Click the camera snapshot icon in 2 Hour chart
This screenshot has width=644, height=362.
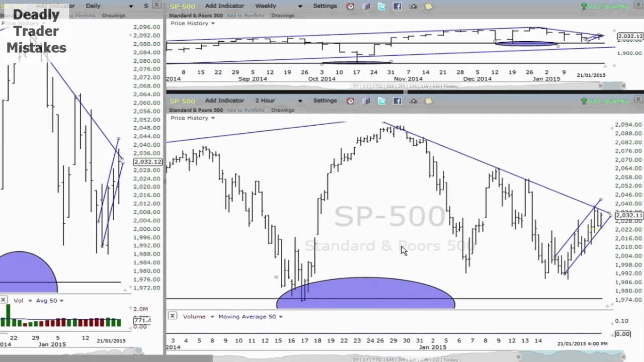coord(413,101)
